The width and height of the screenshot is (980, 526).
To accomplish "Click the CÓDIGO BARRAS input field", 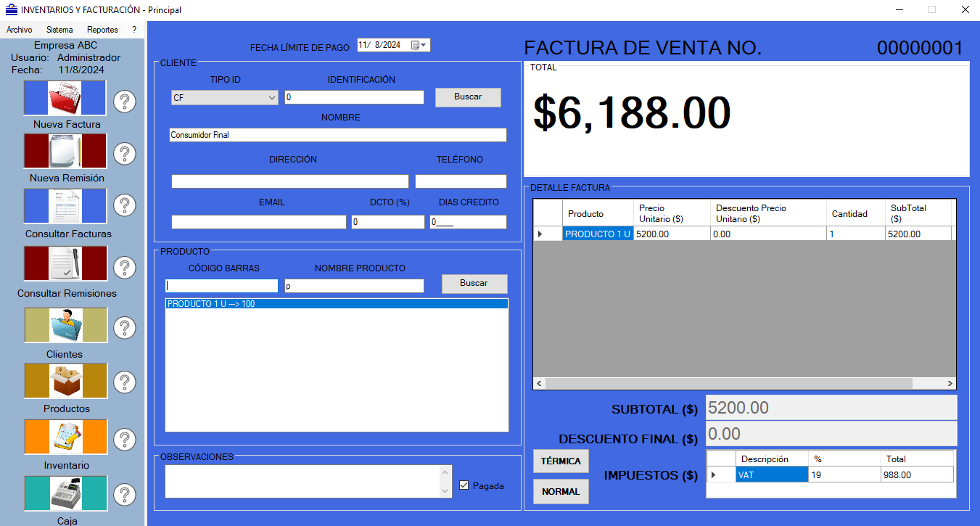I will (x=221, y=286).
